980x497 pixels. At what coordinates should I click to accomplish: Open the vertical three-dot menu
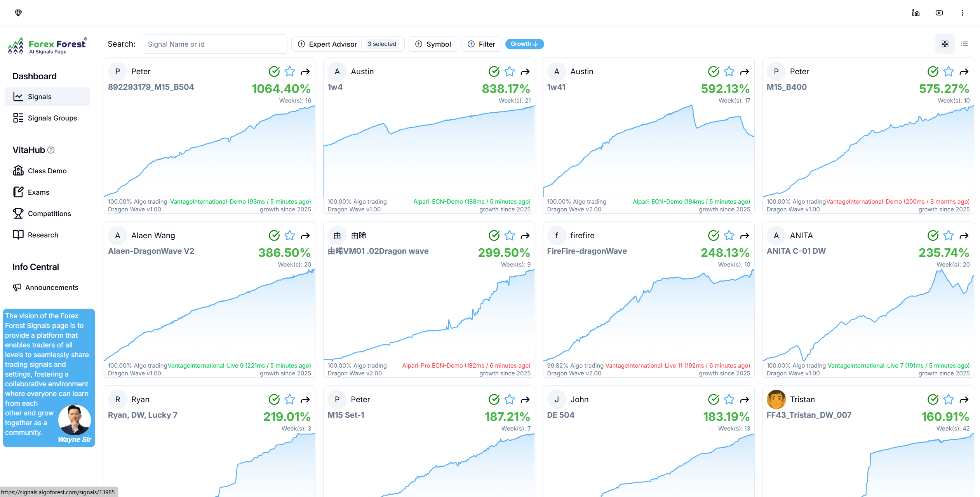tap(963, 13)
